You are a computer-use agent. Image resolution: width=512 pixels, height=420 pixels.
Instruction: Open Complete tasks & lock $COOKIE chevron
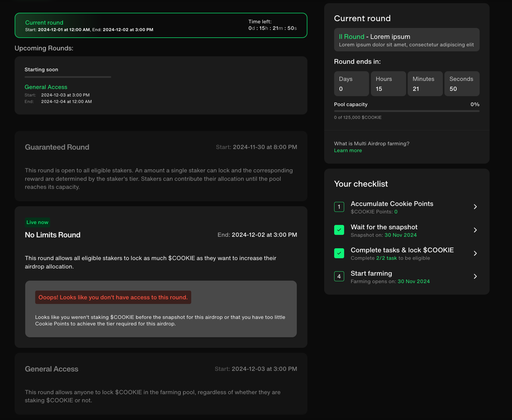point(475,253)
